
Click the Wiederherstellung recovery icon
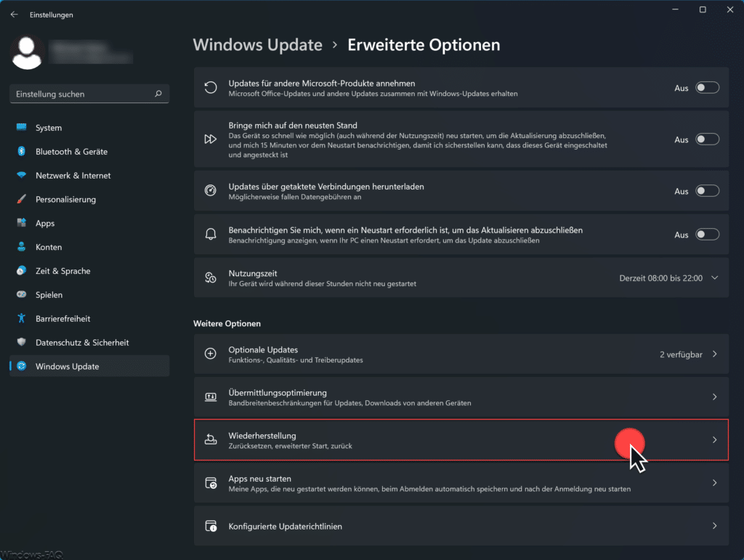[211, 440]
